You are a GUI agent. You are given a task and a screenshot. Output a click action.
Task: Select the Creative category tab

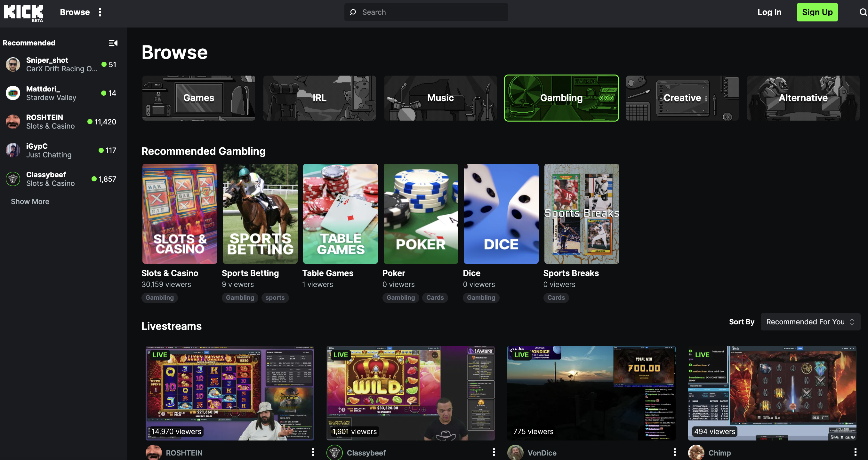(x=682, y=98)
